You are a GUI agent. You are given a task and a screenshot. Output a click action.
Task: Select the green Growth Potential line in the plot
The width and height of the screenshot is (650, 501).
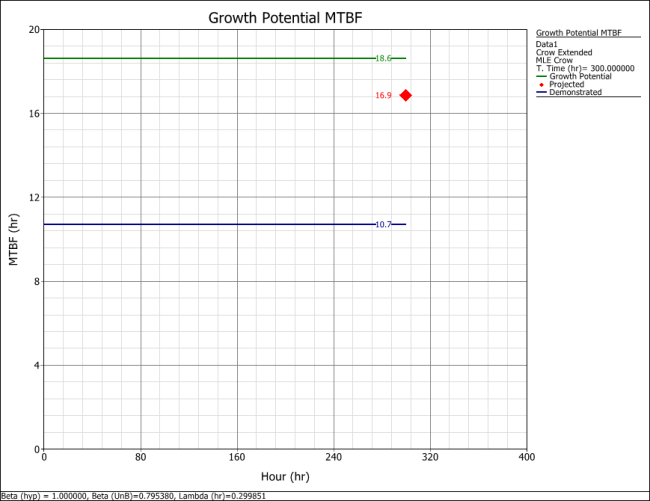200,58
